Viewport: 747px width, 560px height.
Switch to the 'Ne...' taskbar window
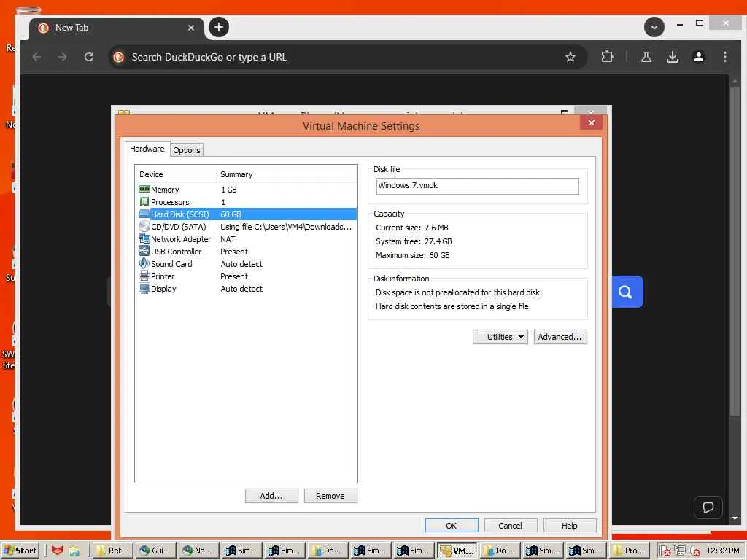198,551
